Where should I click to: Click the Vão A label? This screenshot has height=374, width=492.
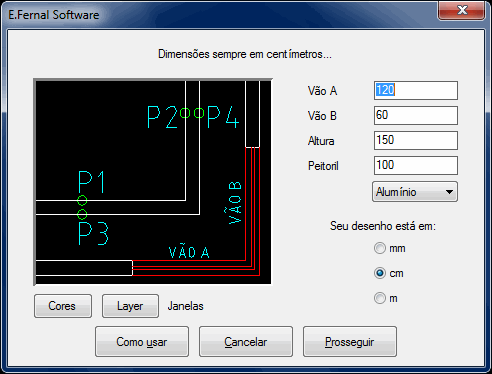click(322, 91)
